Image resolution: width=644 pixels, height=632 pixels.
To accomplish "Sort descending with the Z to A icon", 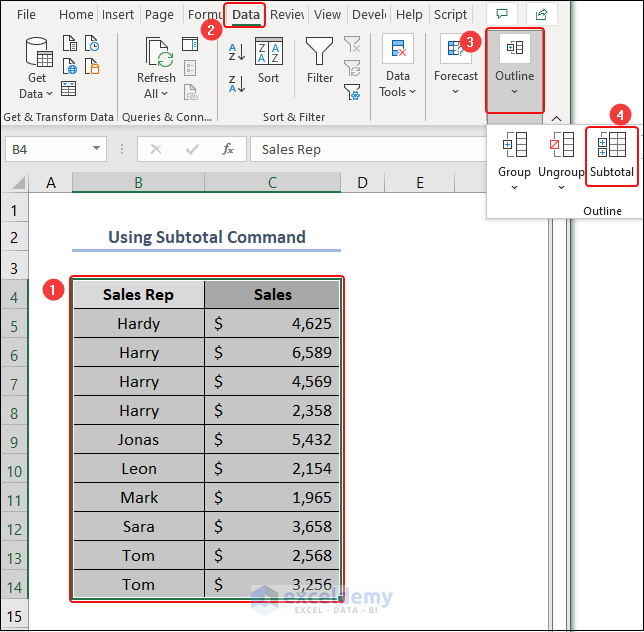I will point(236,82).
